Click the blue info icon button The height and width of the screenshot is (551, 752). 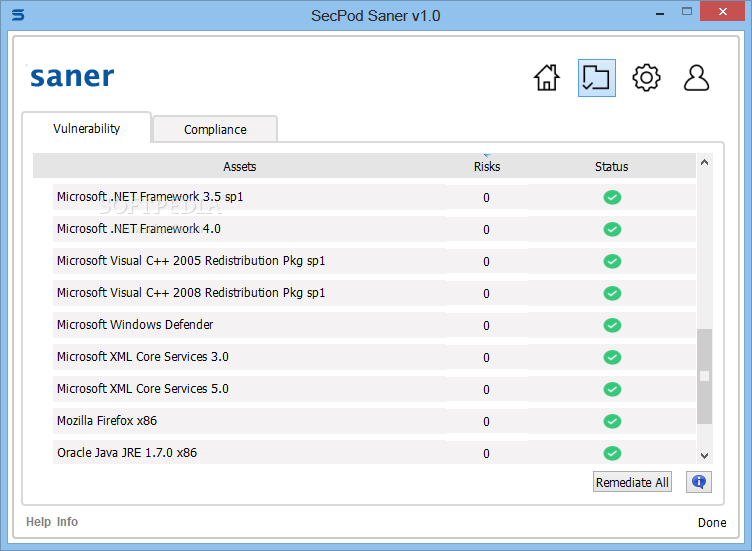click(699, 482)
